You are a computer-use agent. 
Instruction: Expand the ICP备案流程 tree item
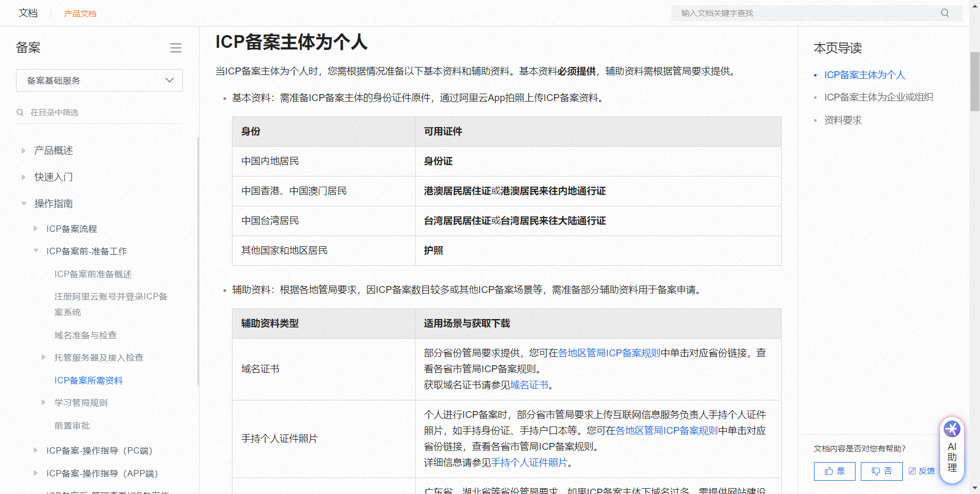pyautogui.click(x=36, y=229)
